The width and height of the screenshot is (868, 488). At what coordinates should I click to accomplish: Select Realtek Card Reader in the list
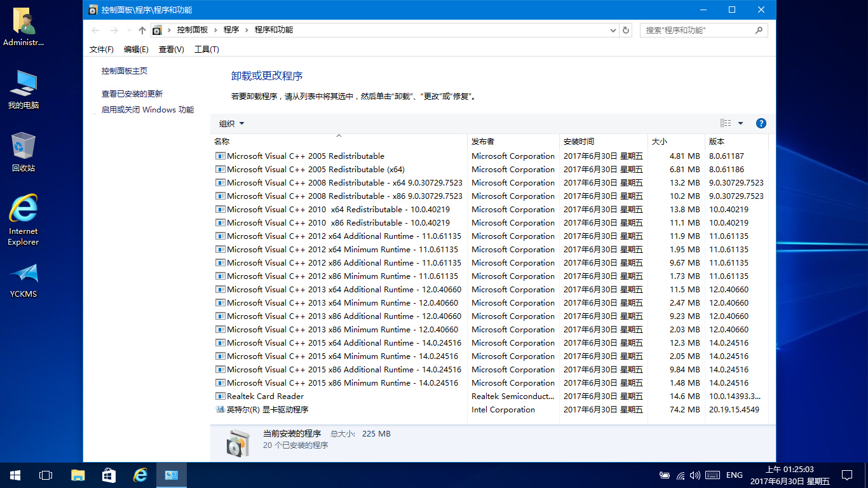point(265,396)
